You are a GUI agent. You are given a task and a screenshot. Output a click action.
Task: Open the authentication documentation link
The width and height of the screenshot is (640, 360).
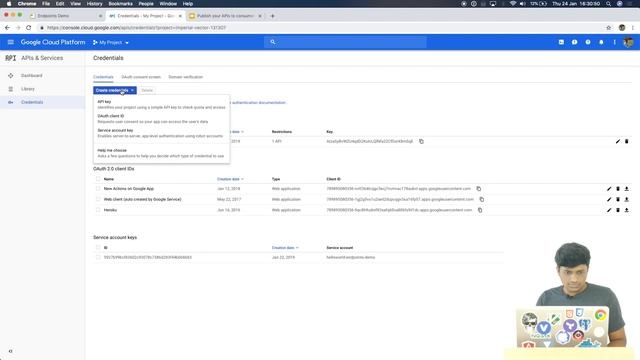(258, 102)
